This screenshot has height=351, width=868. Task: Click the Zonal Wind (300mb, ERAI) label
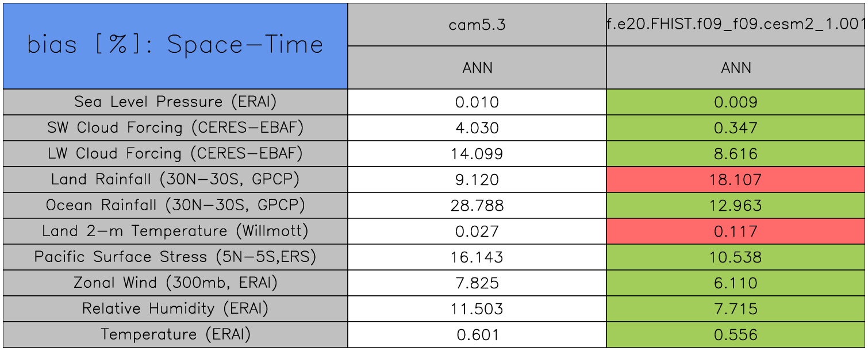[175, 283]
